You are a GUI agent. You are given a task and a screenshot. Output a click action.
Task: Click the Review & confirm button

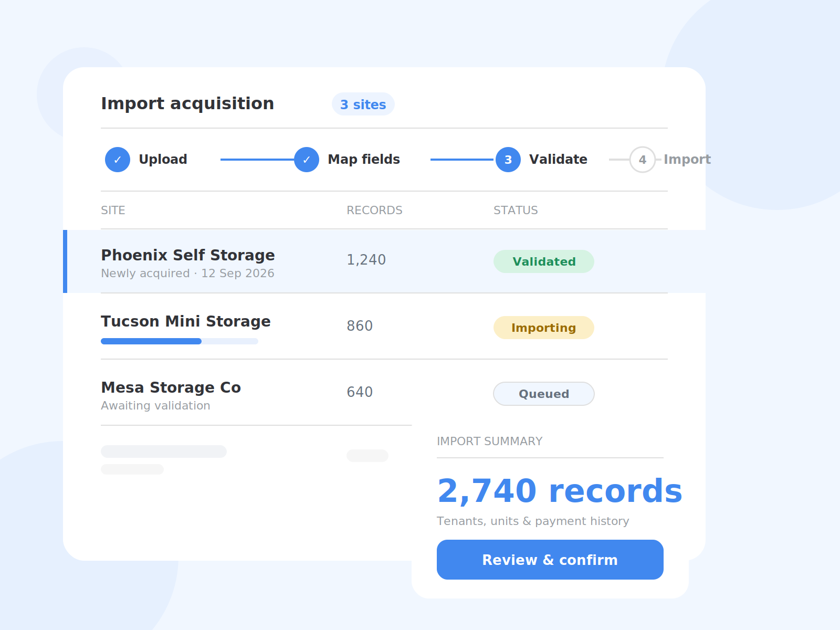point(550,560)
